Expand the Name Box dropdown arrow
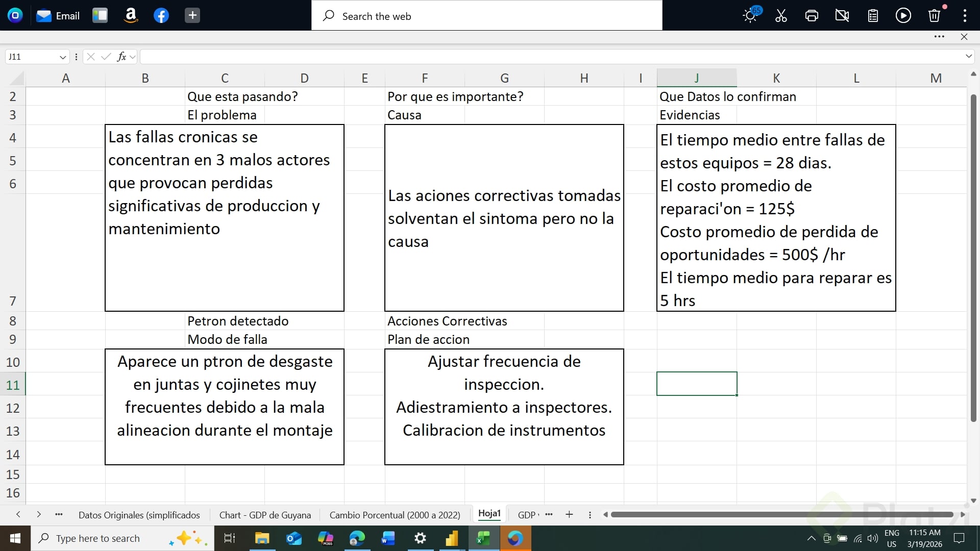Viewport: 980px width, 551px height. (63, 57)
